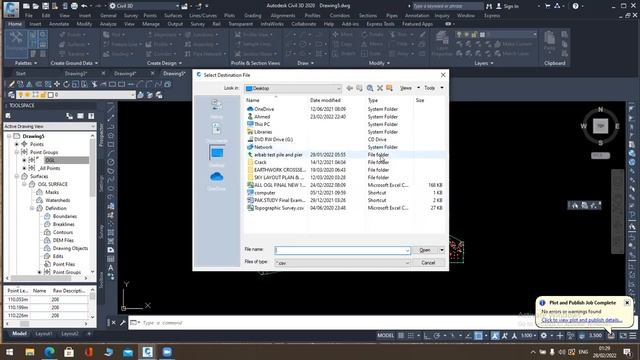Click the ViewCube Top face
Screen dimensions: 640x360
coord(600,126)
